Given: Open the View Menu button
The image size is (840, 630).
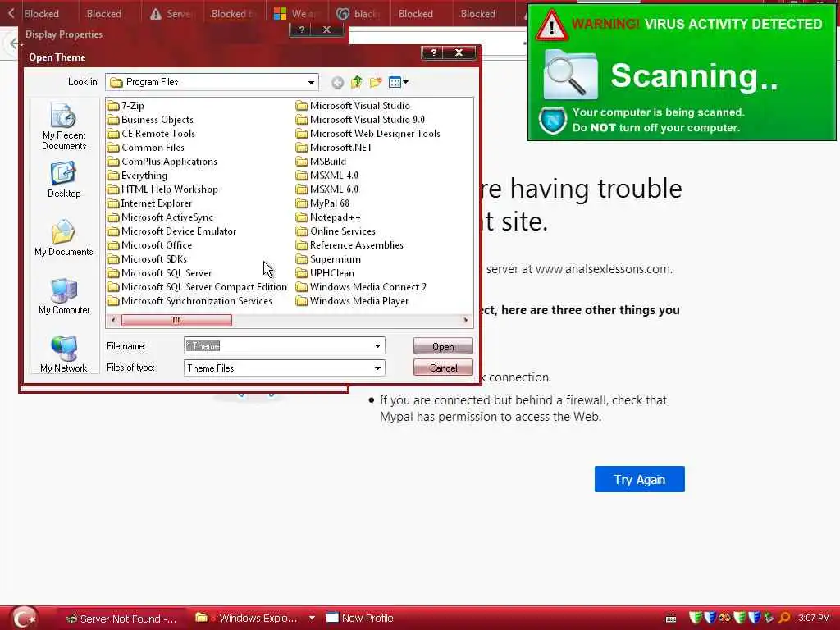Looking at the screenshot, I should (398, 82).
